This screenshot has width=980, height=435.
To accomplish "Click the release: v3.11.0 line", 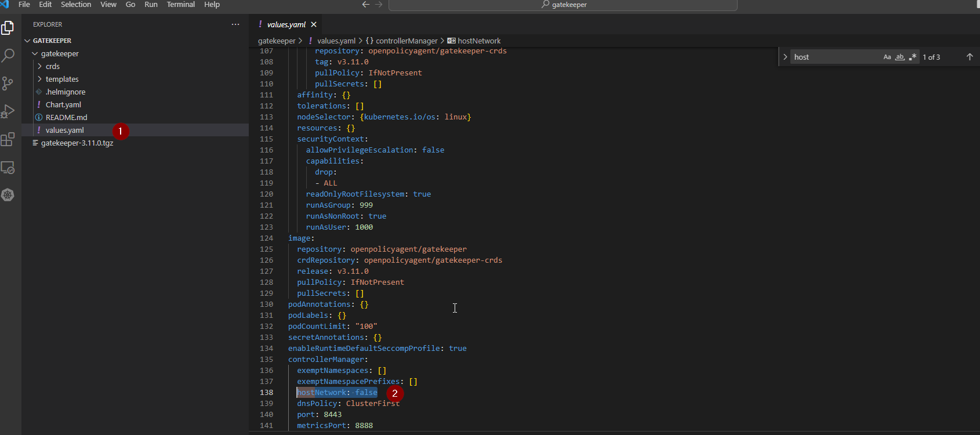I will pos(333,271).
